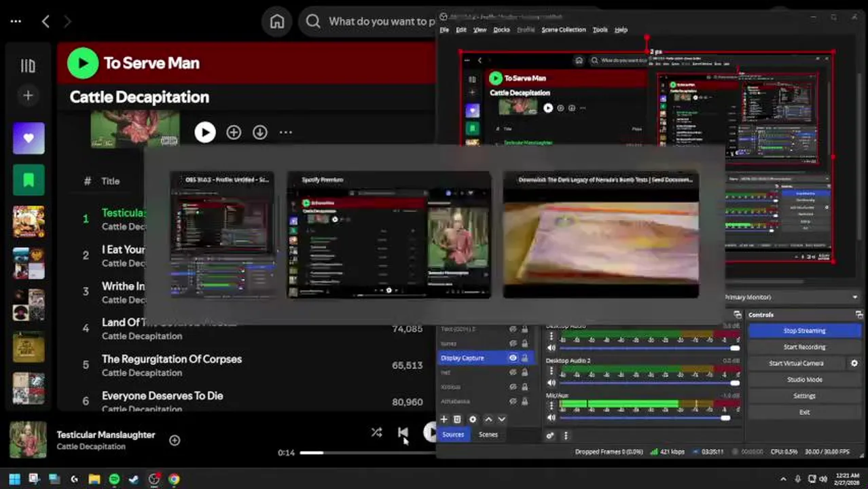This screenshot has height=489, width=868.
Task: Toggle the lock on the Text (GDI+) 2 source
Action: click(524, 329)
